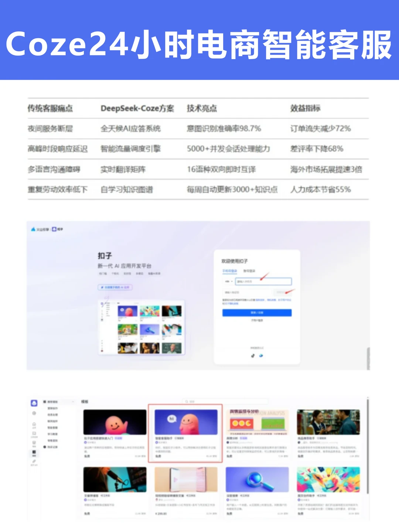This screenshot has width=399, height=532.
Task: Open the pen-shaped API icon at sidebar bottom
Action: click(x=34, y=462)
